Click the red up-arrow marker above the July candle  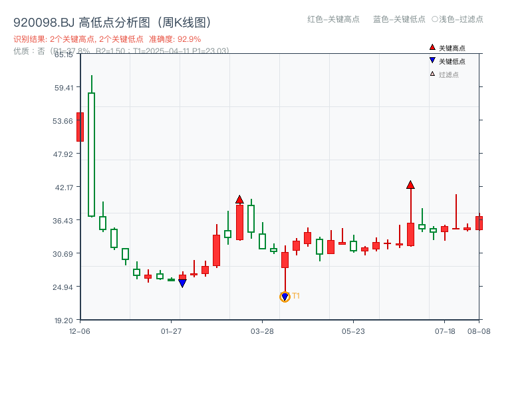(x=410, y=186)
